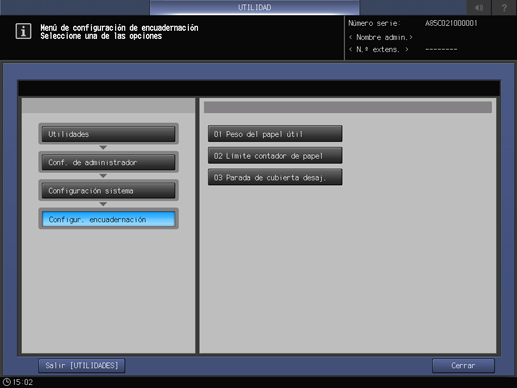The height and width of the screenshot is (388, 517).
Task: Go back to Utilidades menu
Action: tap(108, 134)
